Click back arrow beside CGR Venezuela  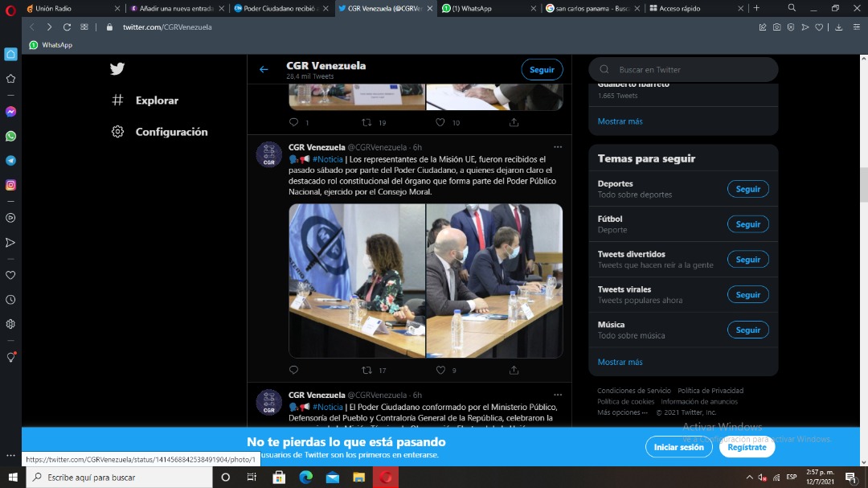[264, 70]
